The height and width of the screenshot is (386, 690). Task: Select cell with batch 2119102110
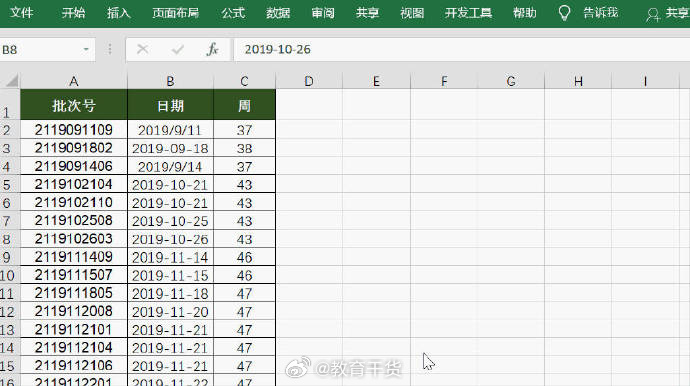74,202
